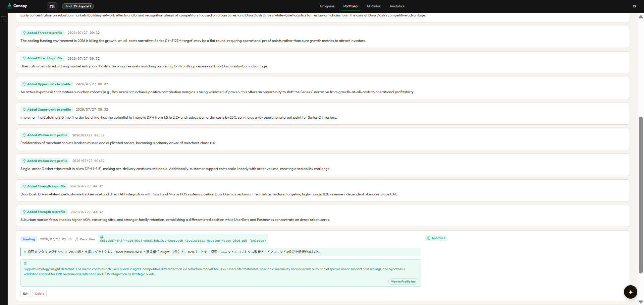The image size is (644, 305).
Task: Open the floating AI sparkle assistant button
Action: (x=630, y=292)
